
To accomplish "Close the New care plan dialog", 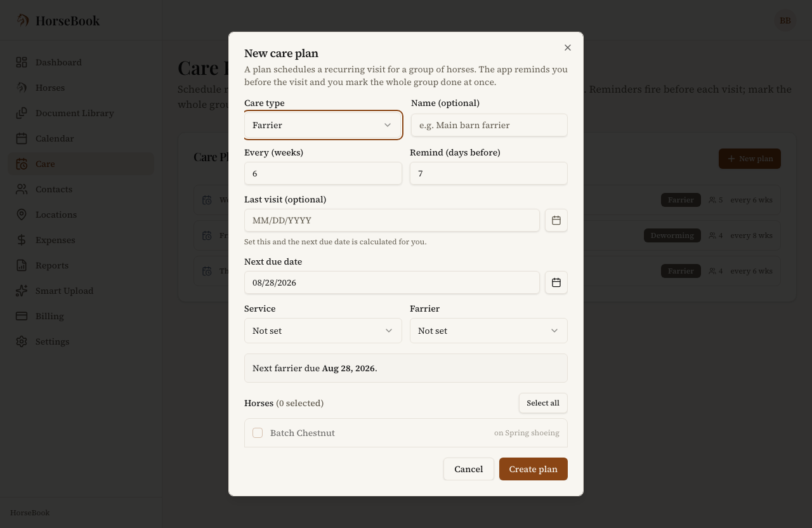I will click(568, 48).
